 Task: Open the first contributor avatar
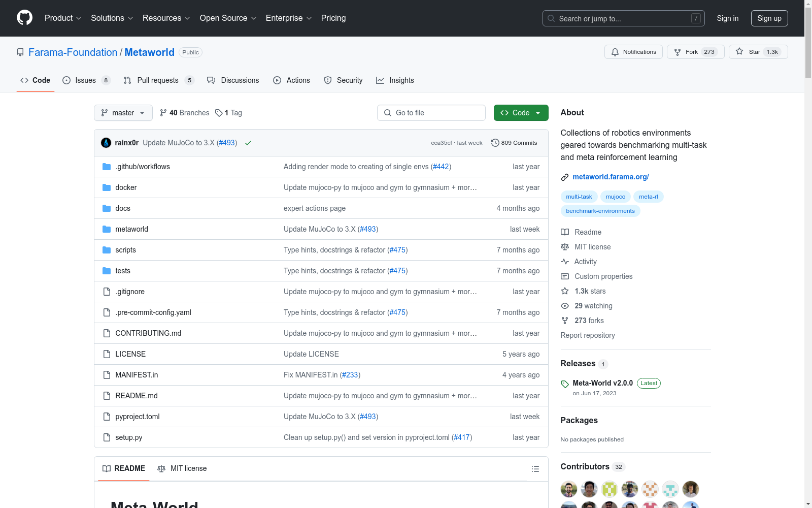click(x=569, y=489)
